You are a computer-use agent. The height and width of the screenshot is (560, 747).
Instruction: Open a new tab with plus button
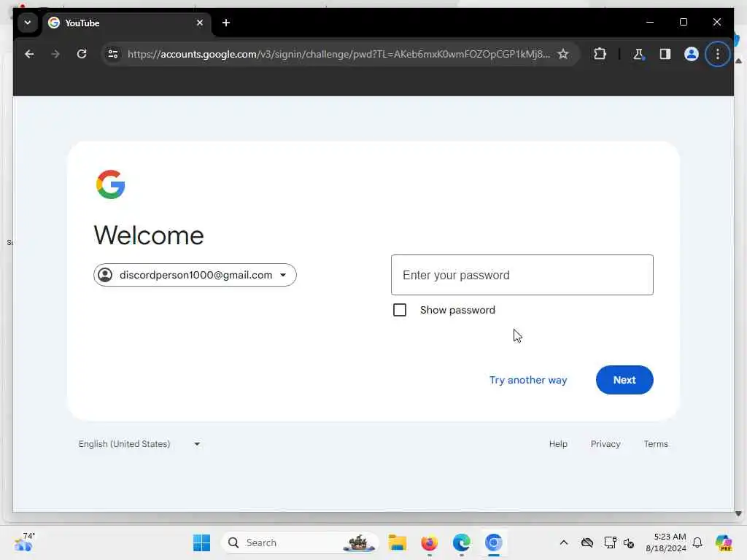coord(226,23)
